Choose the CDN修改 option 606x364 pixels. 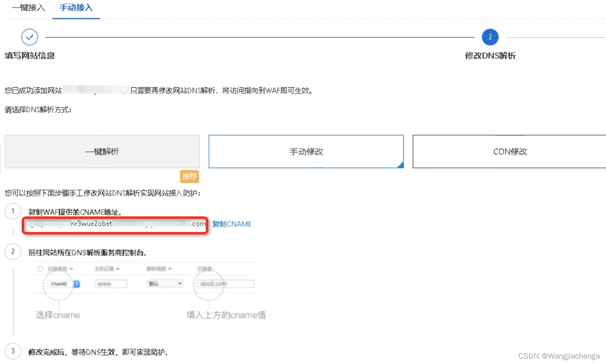(510, 152)
